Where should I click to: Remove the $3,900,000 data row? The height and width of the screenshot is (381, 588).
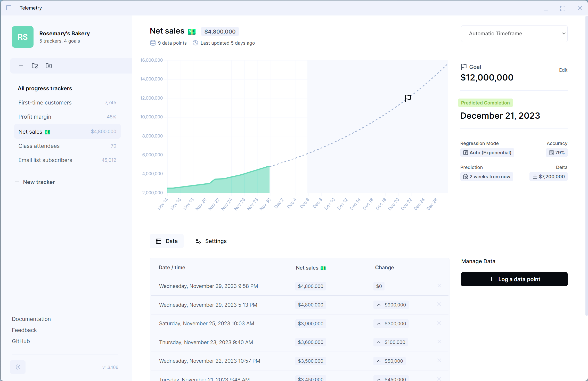(x=439, y=323)
